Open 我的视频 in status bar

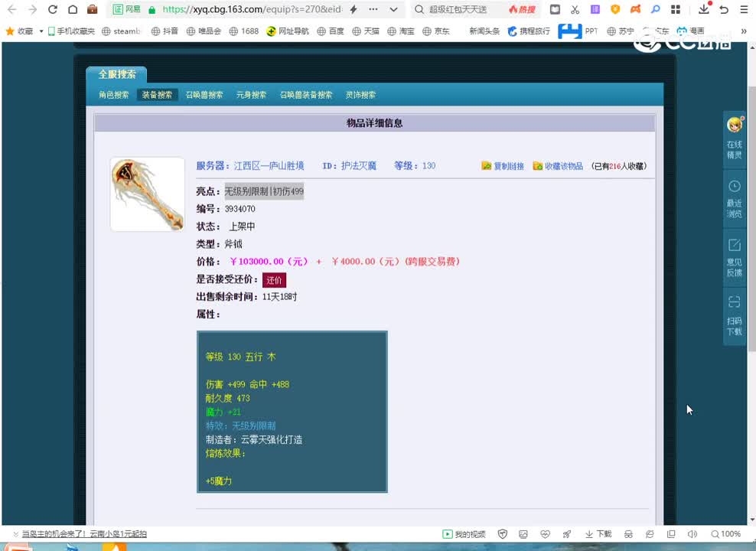tap(464, 533)
